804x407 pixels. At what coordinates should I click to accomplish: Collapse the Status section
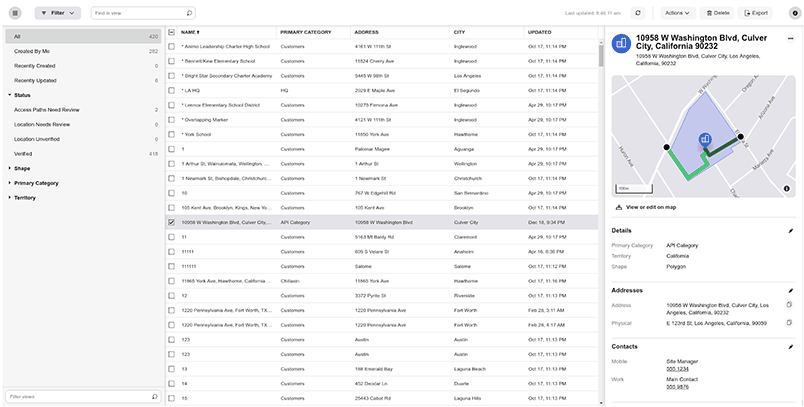10,95
